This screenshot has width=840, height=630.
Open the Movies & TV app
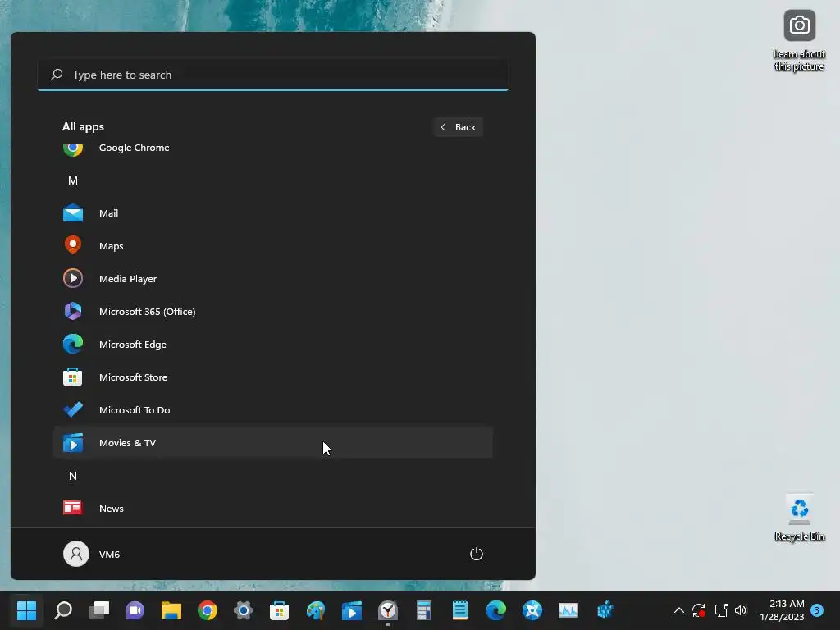272,442
